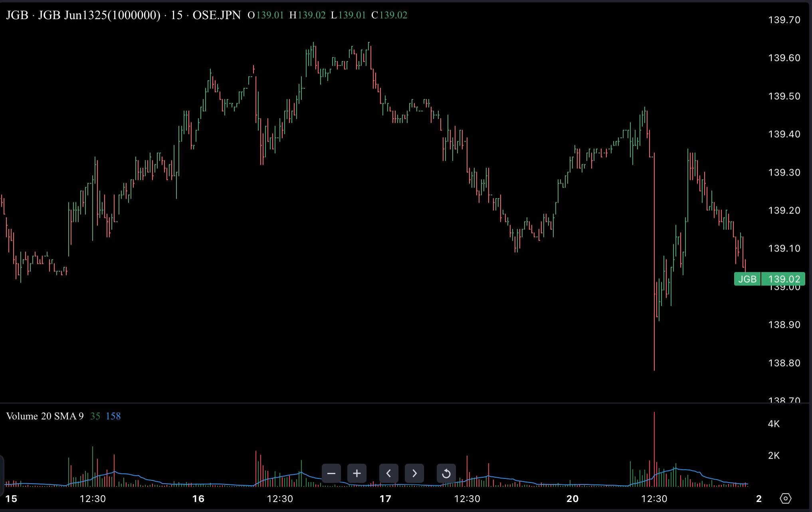Click the OSE.JPN exchange label
Viewport: 812px width, 512px height.
point(217,15)
